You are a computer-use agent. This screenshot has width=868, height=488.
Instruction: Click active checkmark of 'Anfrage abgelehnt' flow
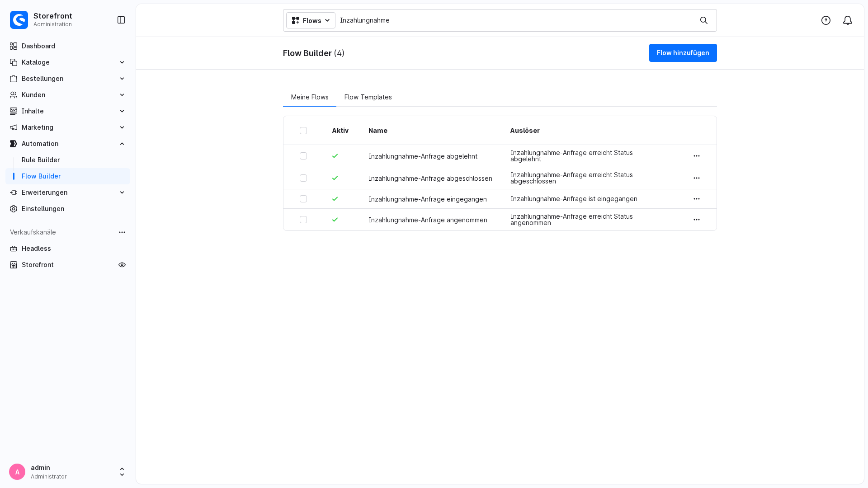pyautogui.click(x=335, y=156)
